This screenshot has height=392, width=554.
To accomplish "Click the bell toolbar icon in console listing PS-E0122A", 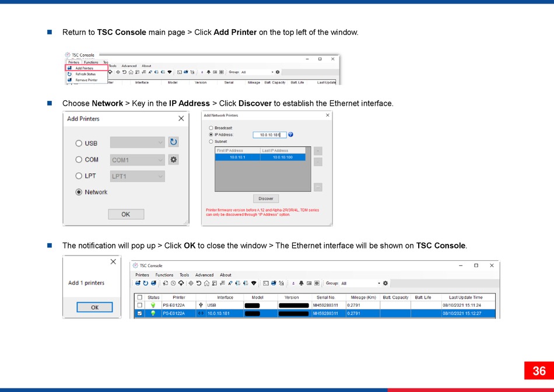I will tap(301, 283).
